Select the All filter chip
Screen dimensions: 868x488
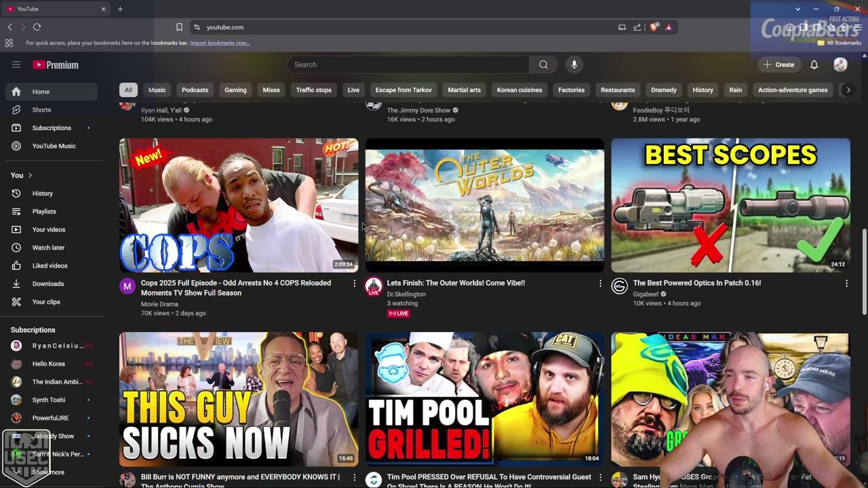pyautogui.click(x=128, y=90)
